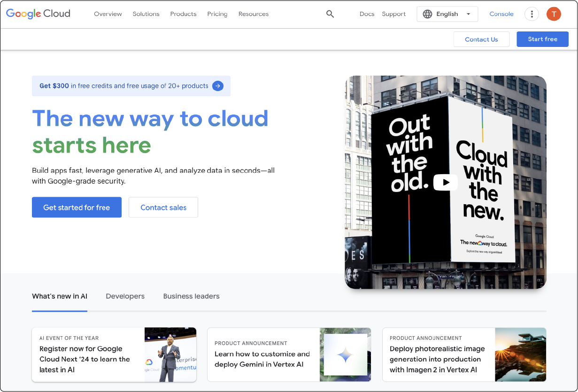The width and height of the screenshot is (578, 392).
Task: Click the Start free button
Action: [x=542, y=39]
